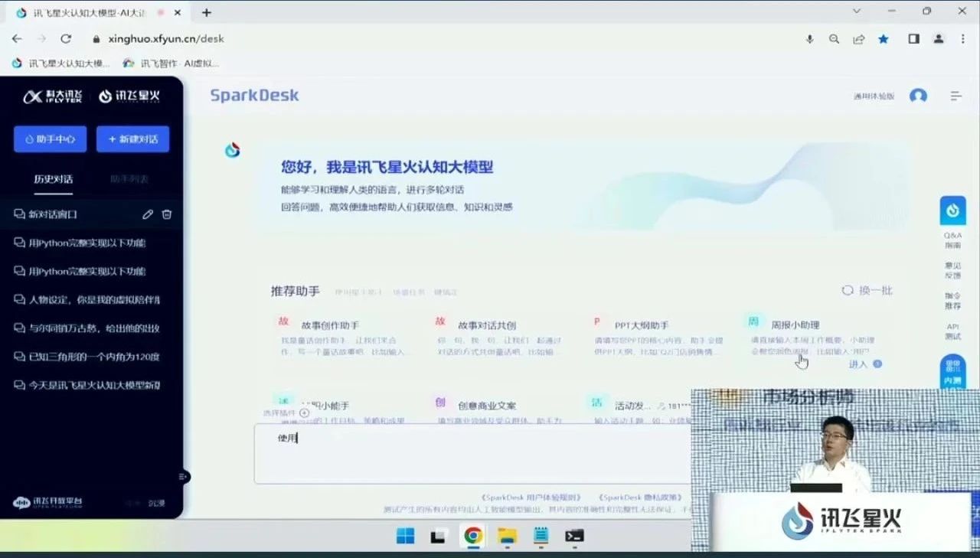The image size is (980, 558).
Task: Click the Chrome icon on the taskbar
Action: [473, 536]
